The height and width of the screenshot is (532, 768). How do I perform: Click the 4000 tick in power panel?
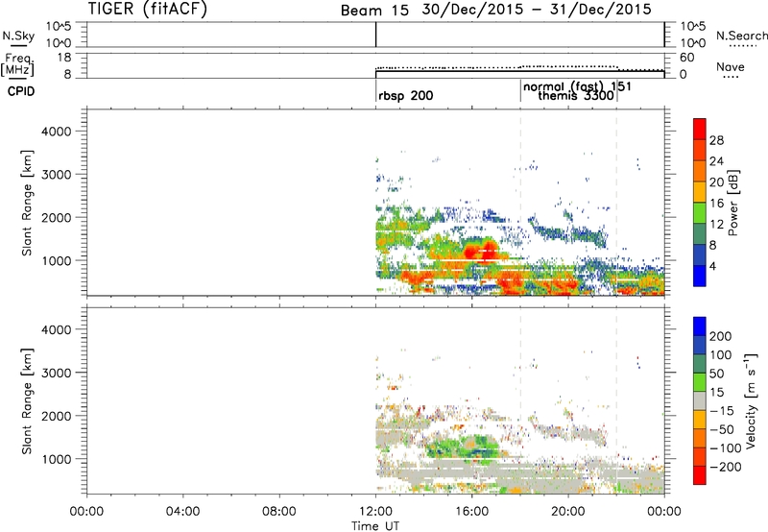click(x=56, y=132)
